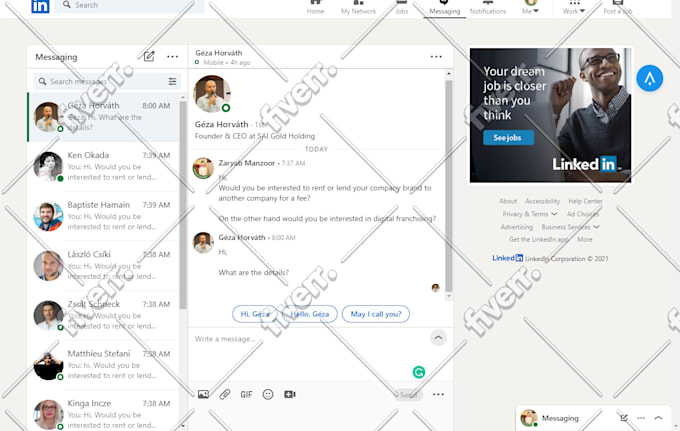Open the LinkedIn home logo
680x431 pixels.
point(40,6)
